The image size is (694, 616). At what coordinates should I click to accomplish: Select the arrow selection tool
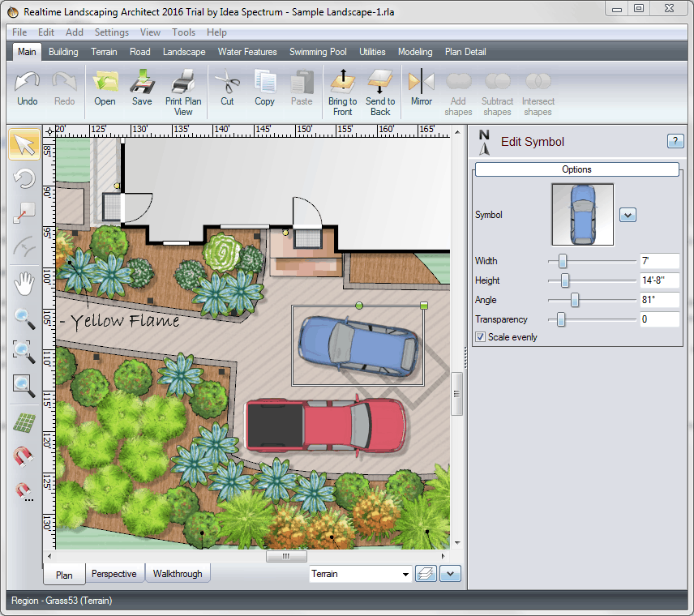pyautogui.click(x=24, y=144)
